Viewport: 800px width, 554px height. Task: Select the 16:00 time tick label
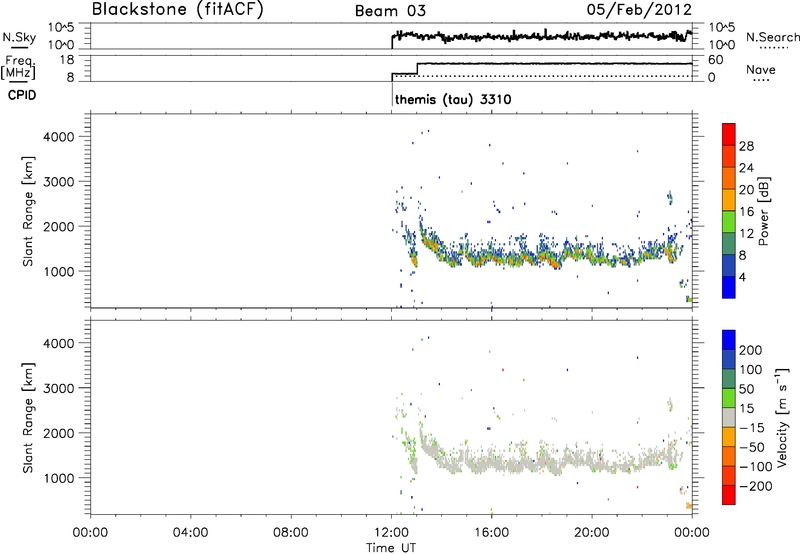click(491, 533)
